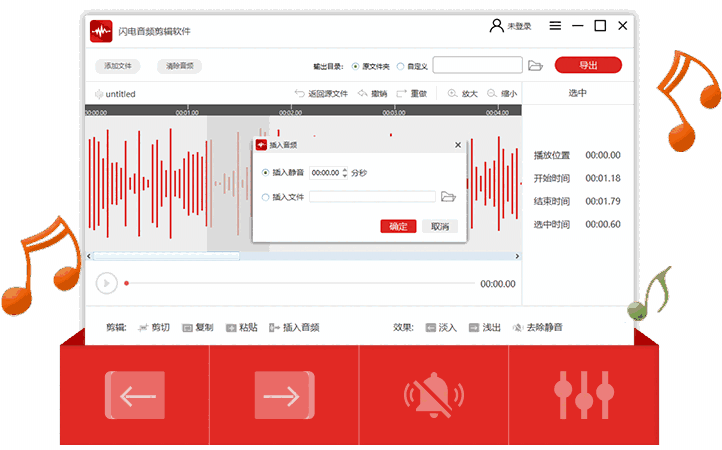Image resolution: width=722 pixels, height=450 pixels.
Task: Click 返回原文件 revert icon
Action: 299,94
